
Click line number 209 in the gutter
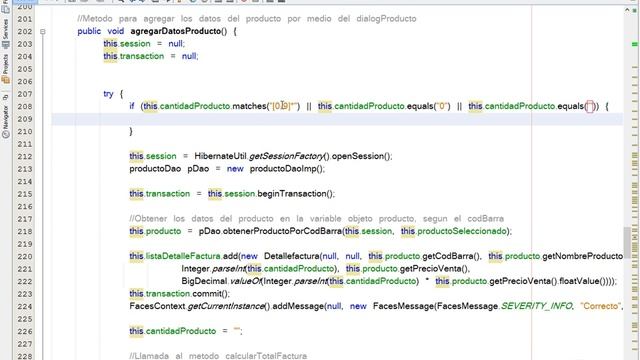click(24, 119)
